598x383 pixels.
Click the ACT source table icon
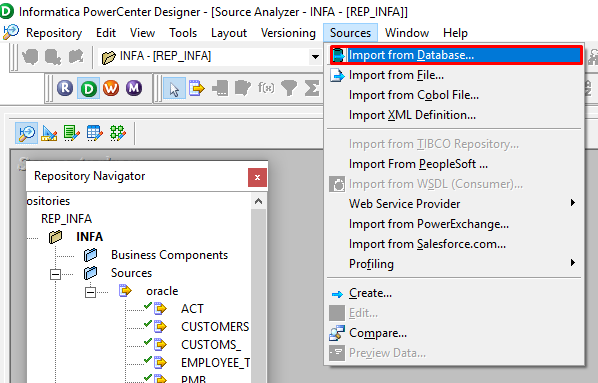point(161,308)
